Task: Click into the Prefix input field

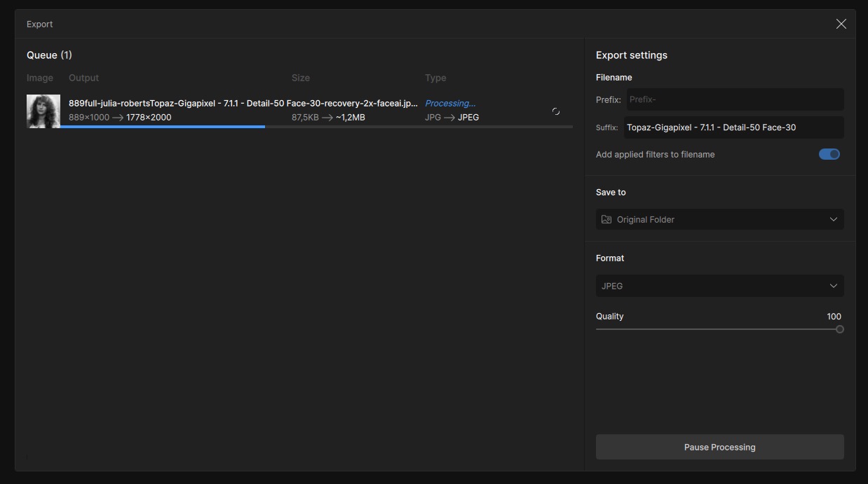Action: 735,99
